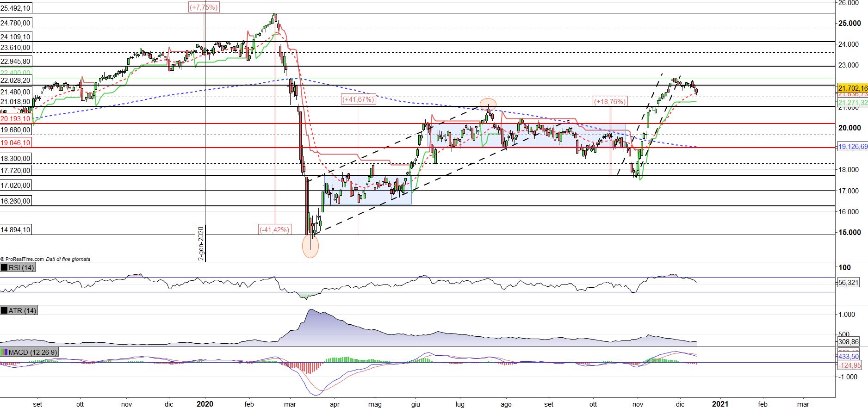Select the green 22.400,00 level label
The height and width of the screenshot is (408, 868).
click(15, 73)
